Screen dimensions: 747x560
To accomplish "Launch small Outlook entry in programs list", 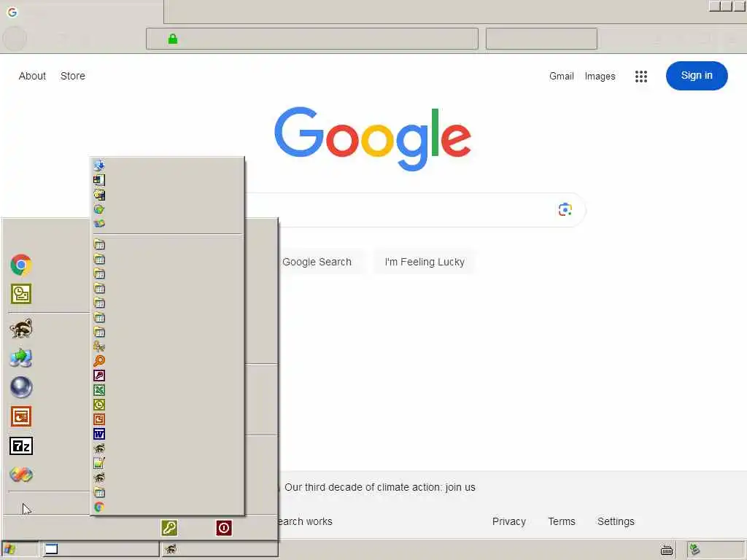I will (x=99, y=405).
